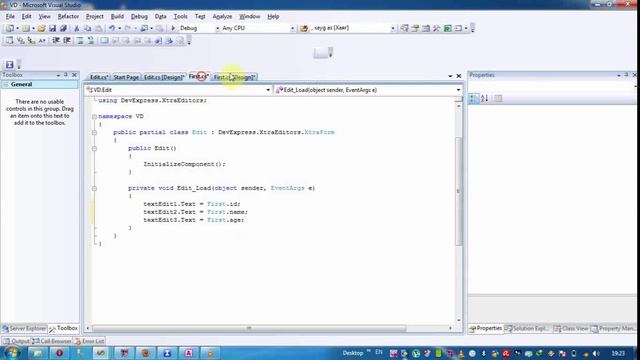Click the Object Browser toolbar icon
The width and height of the screenshot is (640, 360).
tap(426, 28)
